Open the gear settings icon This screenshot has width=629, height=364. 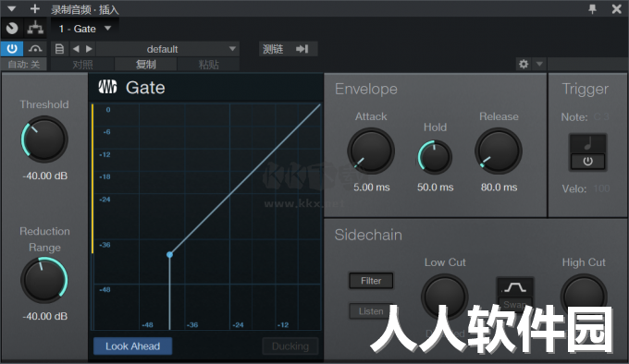click(524, 64)
